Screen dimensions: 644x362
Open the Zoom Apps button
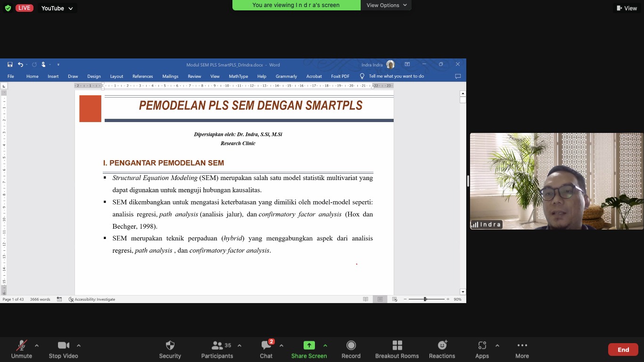point(482,350)
